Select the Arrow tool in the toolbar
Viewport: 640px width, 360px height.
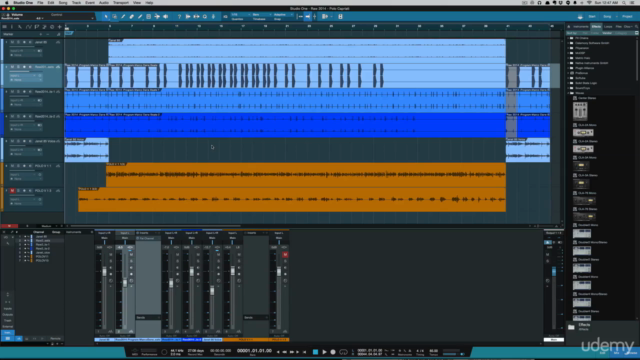[x=106, y=17]
